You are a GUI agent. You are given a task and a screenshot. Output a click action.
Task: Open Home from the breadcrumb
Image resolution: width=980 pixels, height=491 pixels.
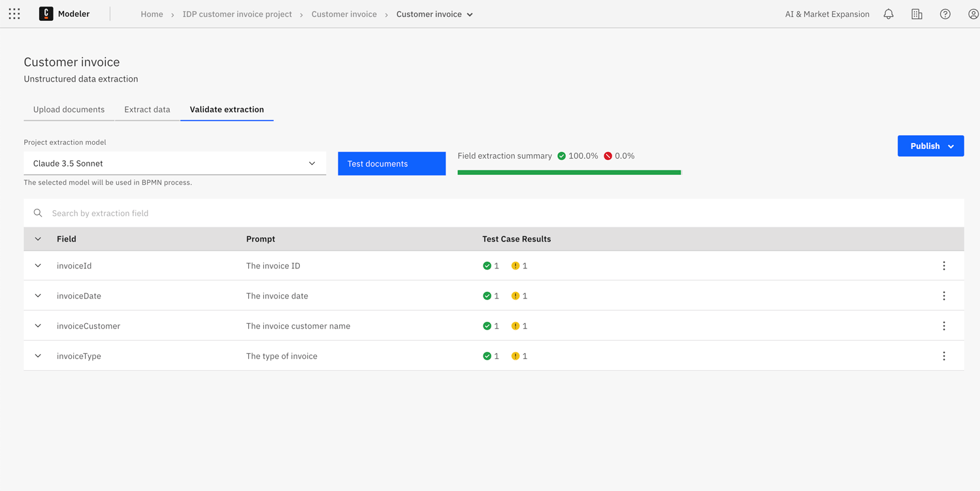[x=152, y=14]
